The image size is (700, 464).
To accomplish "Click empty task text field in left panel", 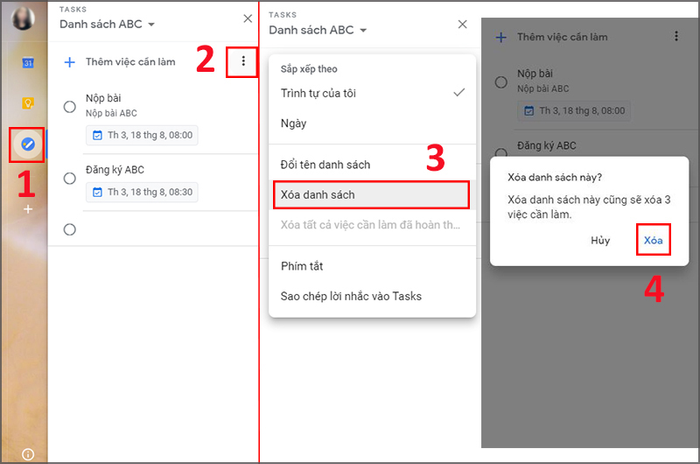I will [x=170, y=230].
